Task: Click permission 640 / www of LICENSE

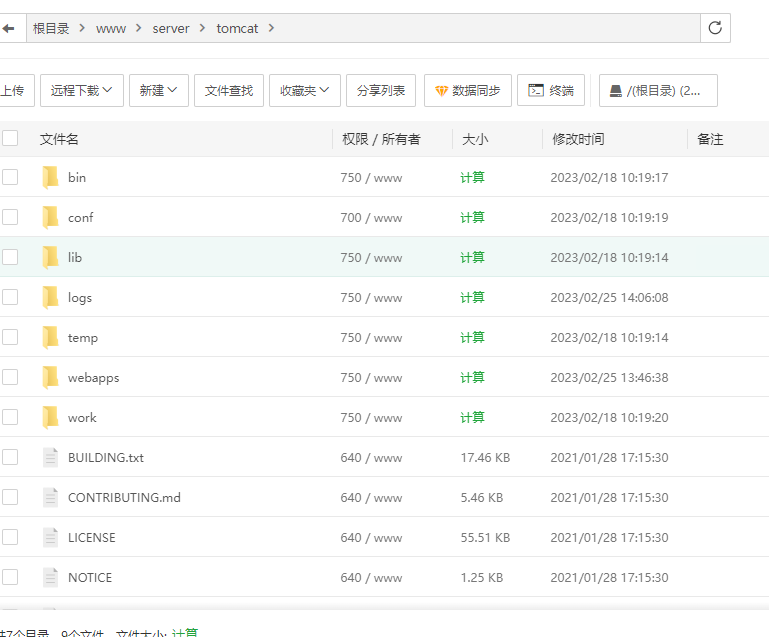Action: coord(371,537)
